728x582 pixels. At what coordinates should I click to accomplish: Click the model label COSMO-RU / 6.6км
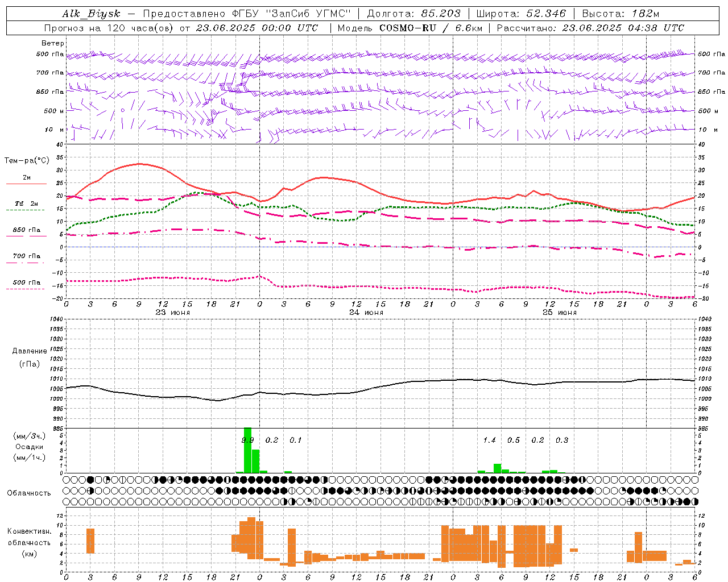pyautogui.click(x=432, y=28)
